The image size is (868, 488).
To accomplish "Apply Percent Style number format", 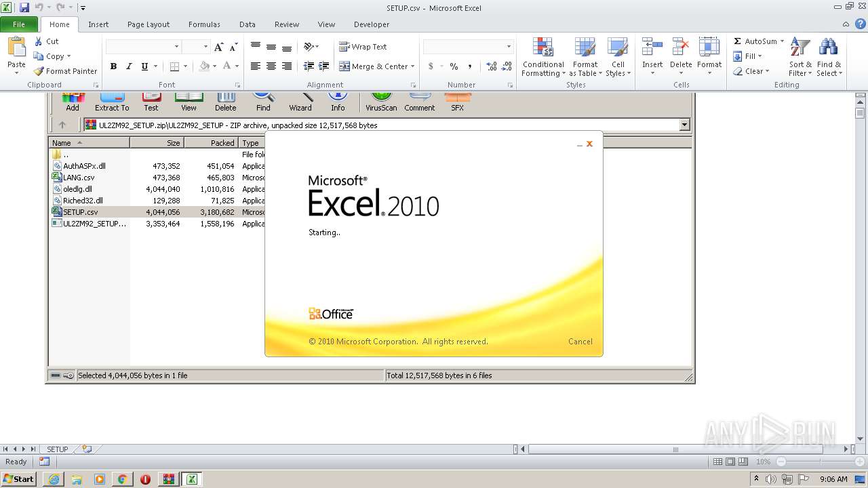I will point(454,66).
